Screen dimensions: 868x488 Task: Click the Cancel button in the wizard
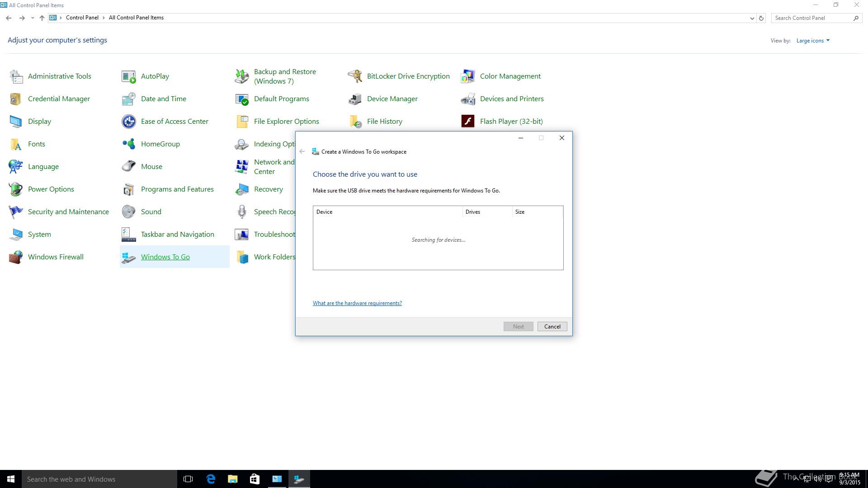(x=552, y=326)
